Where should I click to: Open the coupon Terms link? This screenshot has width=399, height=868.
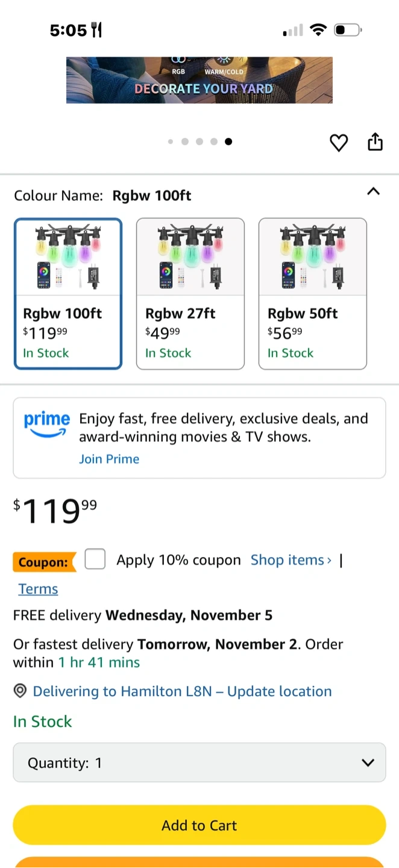click(38, 589)
